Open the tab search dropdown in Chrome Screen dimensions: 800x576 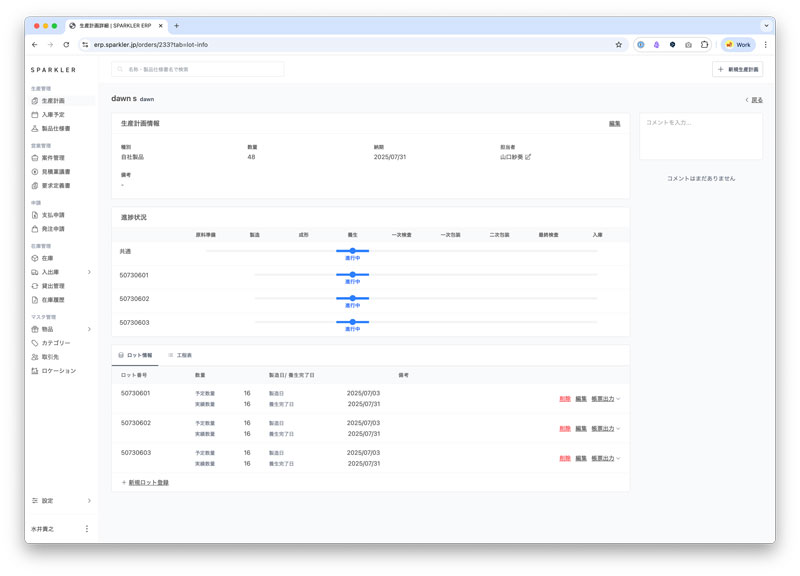point(766,26)
